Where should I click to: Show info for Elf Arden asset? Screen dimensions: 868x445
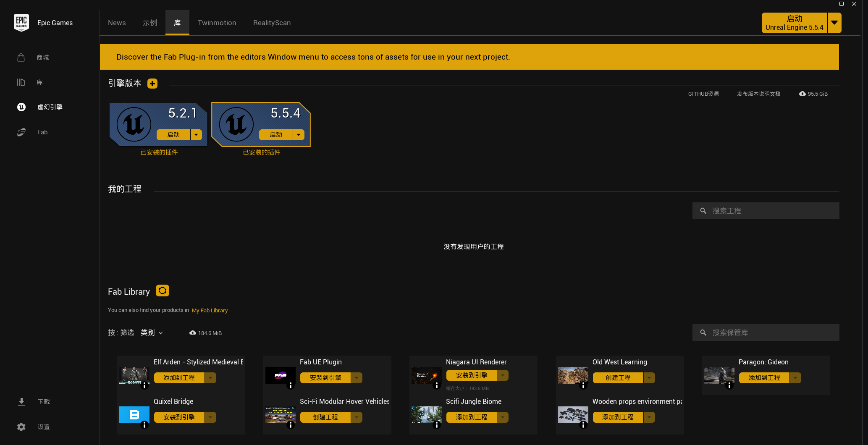(144, 385)
